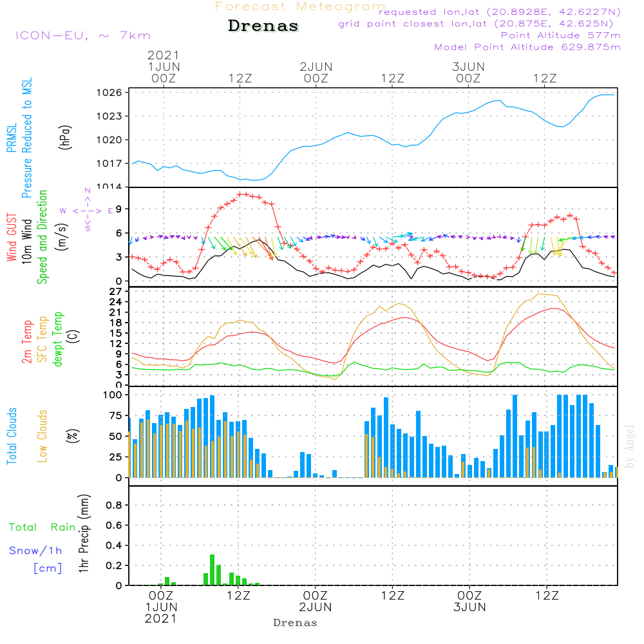Click the 'Forecast Meteogram' heading text

pos(300,6)
